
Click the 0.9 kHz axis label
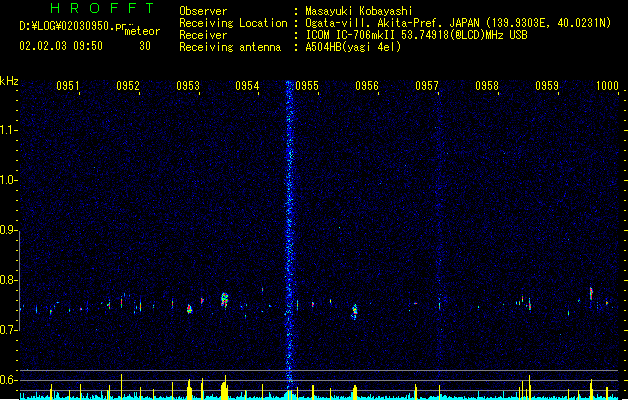pyautogui.click(x=8, y=230)
